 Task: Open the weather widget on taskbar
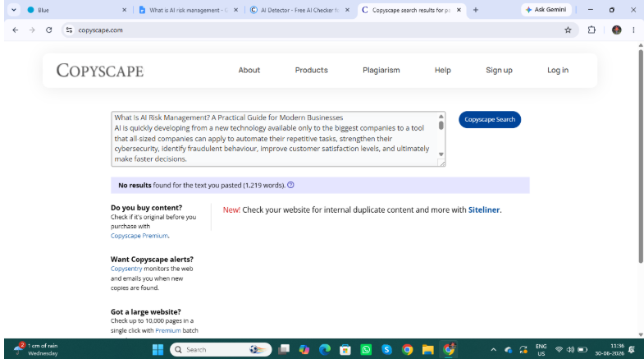(35, 349)
